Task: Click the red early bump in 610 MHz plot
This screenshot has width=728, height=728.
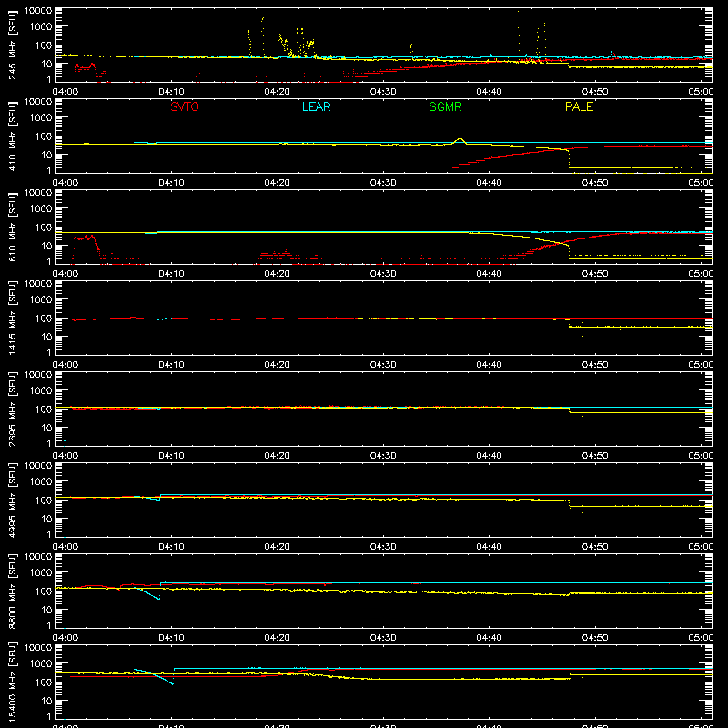Action: click(86, 244)
